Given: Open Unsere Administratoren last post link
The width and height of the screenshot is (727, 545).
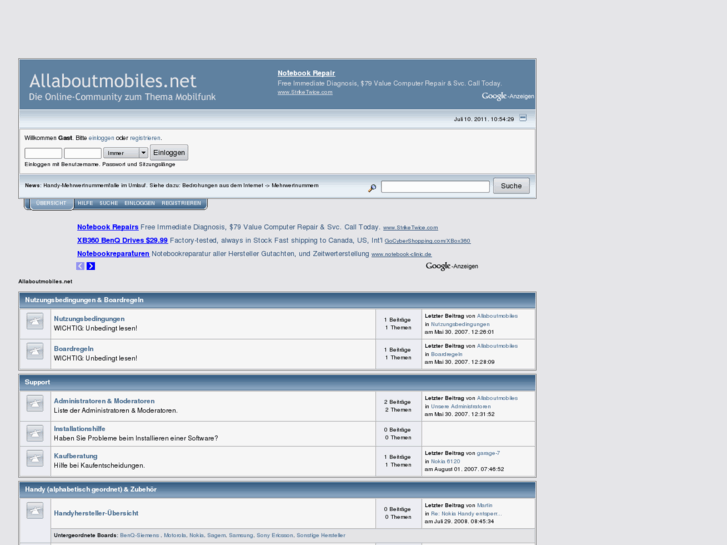Looking at the screenshot, I should coord(460,406).
